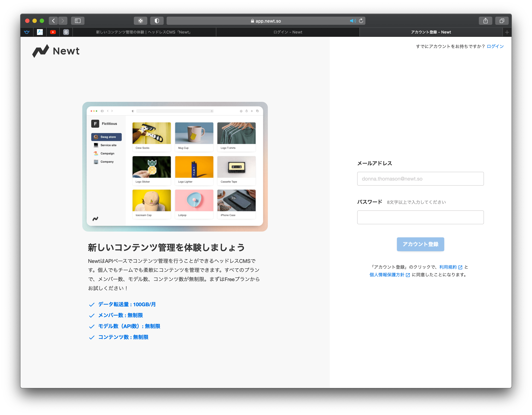The image size is (532, 415).
Task: Click the メンバー数 : 無制限 text
Action: [120, 315]
